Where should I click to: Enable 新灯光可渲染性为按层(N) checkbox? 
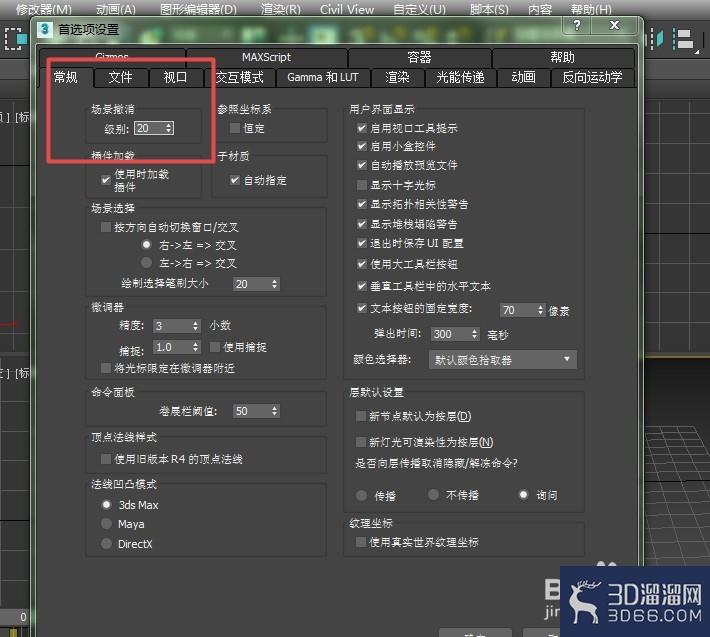point(361,442)
